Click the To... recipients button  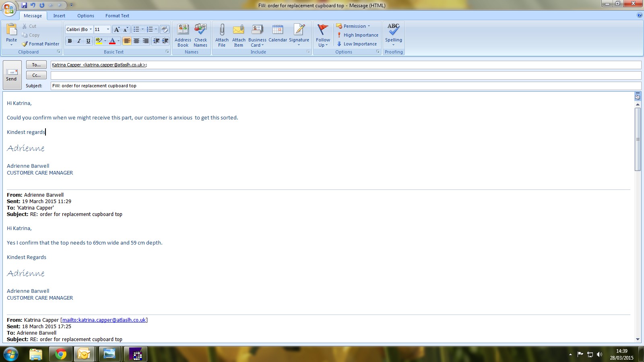tap(36, 65)
